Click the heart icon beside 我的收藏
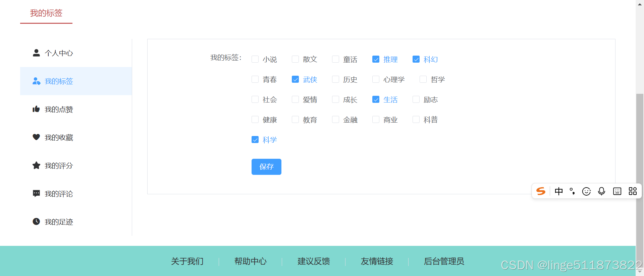Screen dimensions: 644x276 coord(36,137)
